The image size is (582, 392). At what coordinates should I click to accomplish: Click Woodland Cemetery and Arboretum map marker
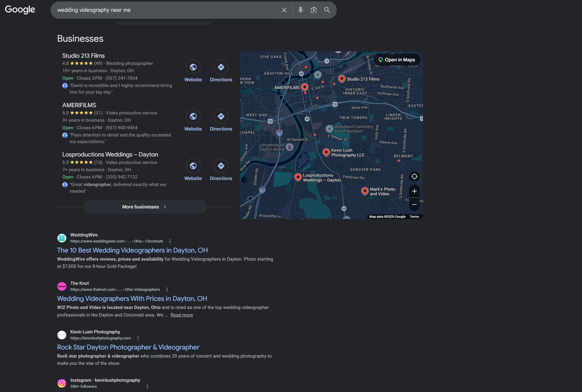pos(329,129)
